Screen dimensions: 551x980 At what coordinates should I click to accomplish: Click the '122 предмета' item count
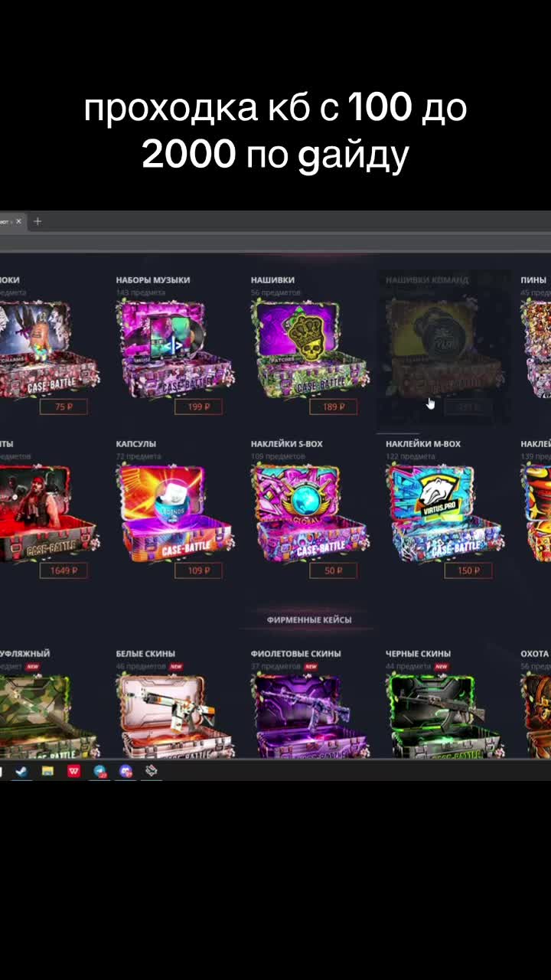coord(409,456)
